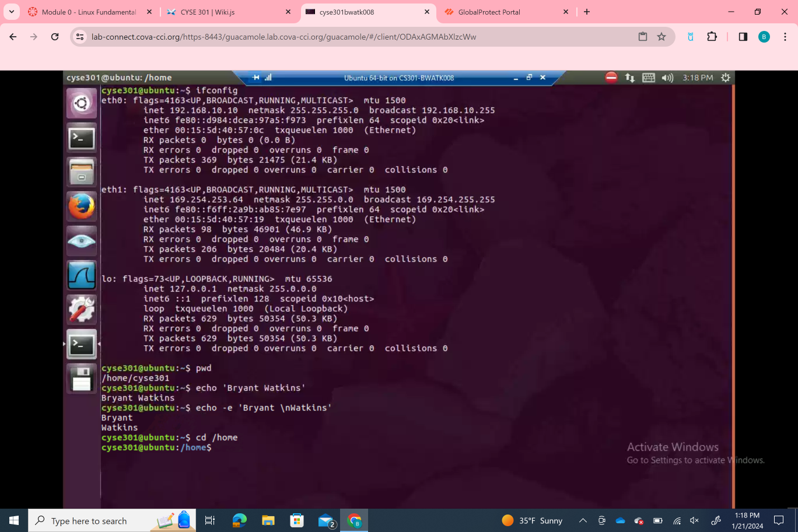Image resolution: width=798 pixels, height=532 pixels.
Task: Click the eye icon application in launcher
Action: 82,241
